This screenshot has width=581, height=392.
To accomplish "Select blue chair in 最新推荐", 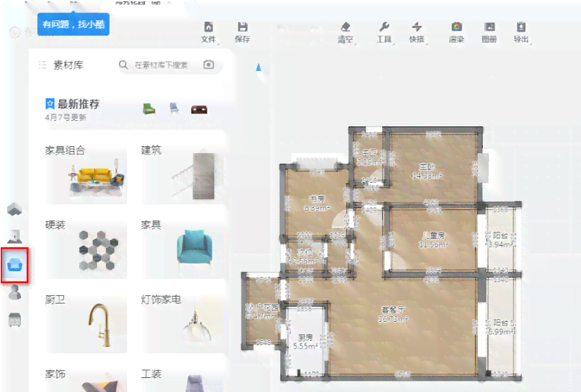I will pyautogui.click(x=174, y=108).
